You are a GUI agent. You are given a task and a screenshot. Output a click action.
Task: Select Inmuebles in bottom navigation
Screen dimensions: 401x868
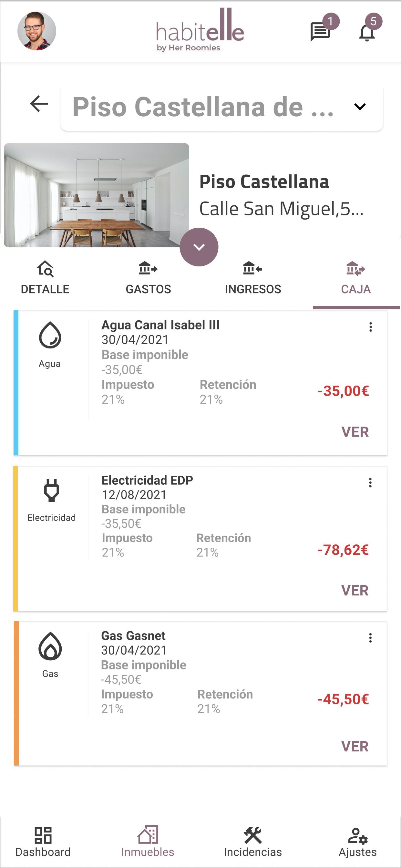pyautogui.click(x=148, y=842)
